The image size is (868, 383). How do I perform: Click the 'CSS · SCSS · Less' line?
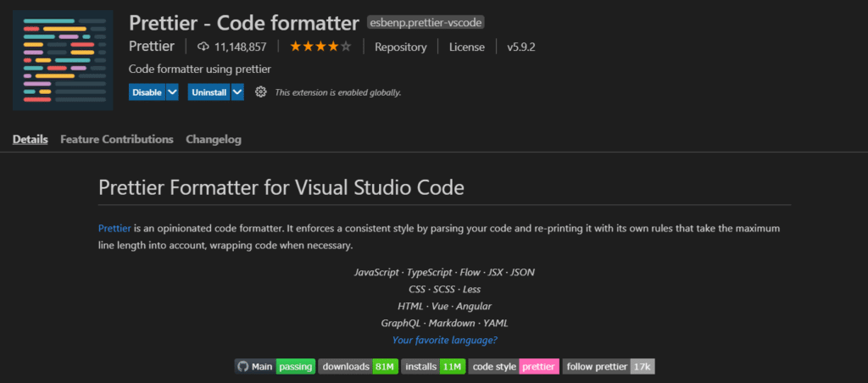(444, 289)
